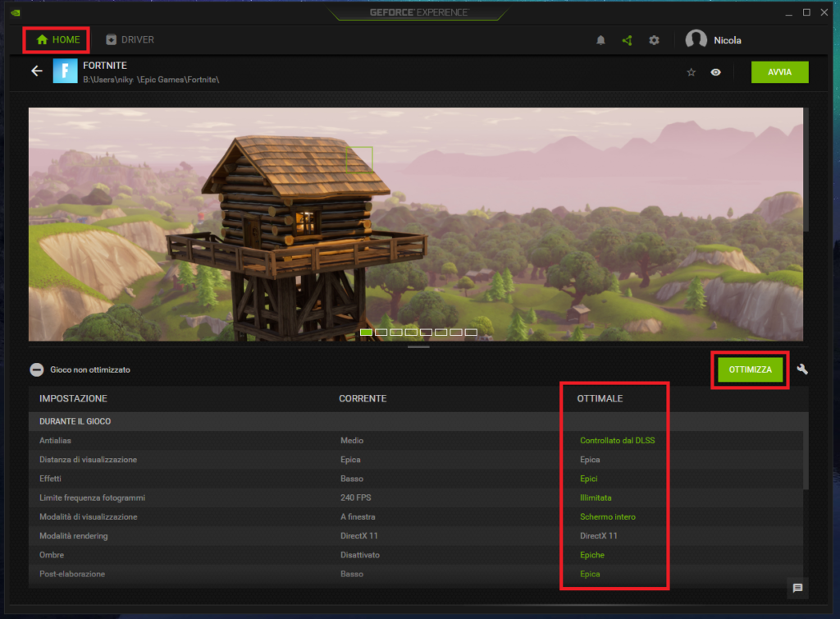Toggle game visibility eye icon

[715, 71]
